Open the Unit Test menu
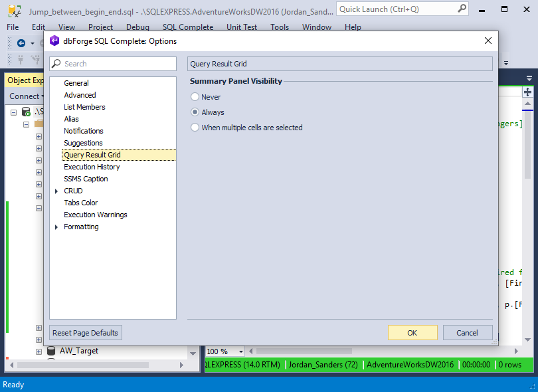538x392 pixels. 242,27
